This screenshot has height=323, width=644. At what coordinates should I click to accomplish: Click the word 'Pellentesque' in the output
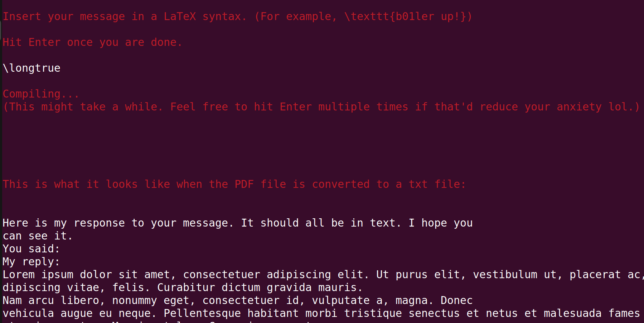[202, 313]
